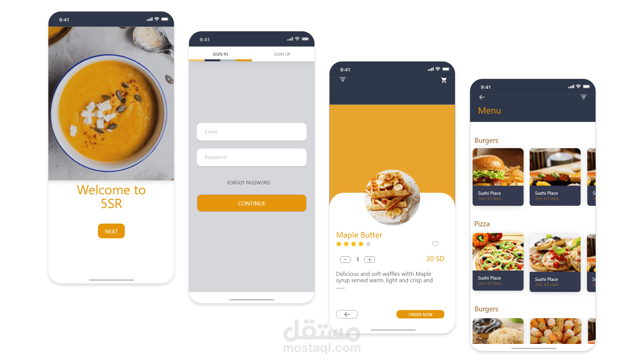Select the SIGN IN tab
This screenshot has height=362, width=644.
coord(220,54)
